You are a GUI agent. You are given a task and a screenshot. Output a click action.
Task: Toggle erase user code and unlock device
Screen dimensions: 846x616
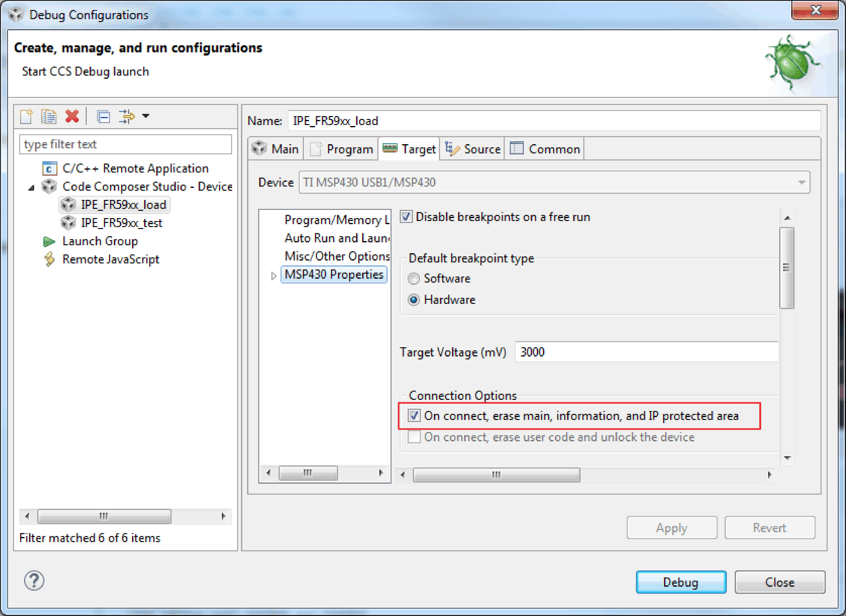pos(414,437)
